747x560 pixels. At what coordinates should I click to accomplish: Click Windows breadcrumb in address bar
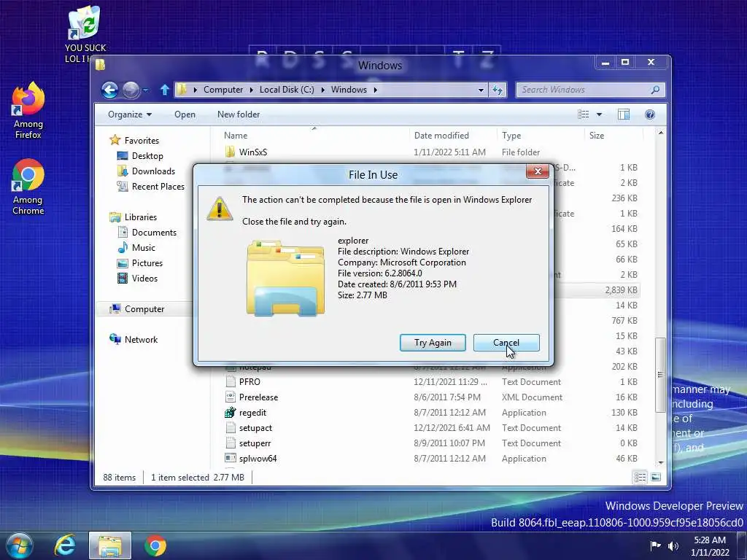click(349, 90)
